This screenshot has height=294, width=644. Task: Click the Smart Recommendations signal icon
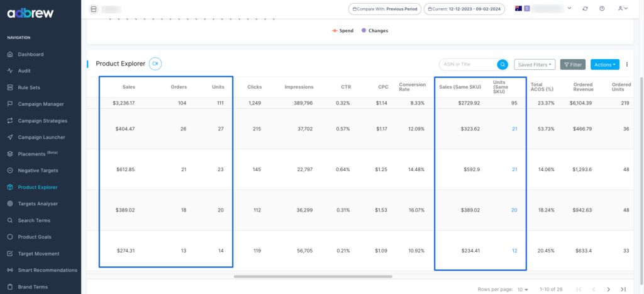click(10, 270)
